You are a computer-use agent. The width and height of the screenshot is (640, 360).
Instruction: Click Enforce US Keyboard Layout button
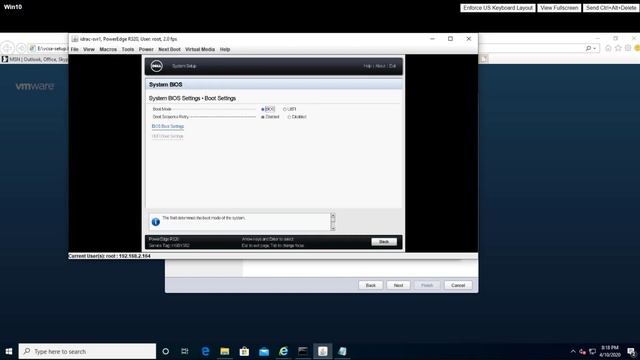point(498,8)
